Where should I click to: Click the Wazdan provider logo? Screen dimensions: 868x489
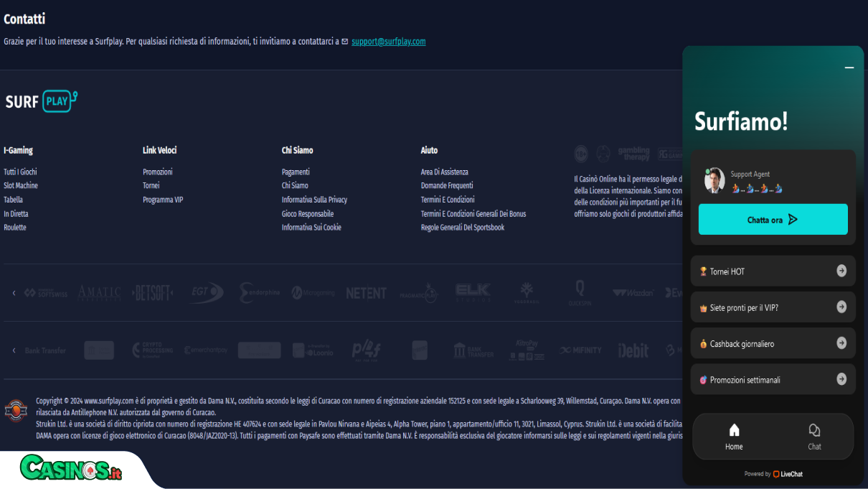pyautogui.click(x=633, y=293)
